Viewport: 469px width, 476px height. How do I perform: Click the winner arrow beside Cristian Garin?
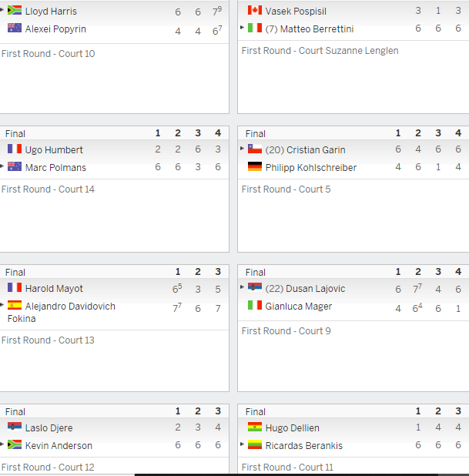tap(242, 149)
